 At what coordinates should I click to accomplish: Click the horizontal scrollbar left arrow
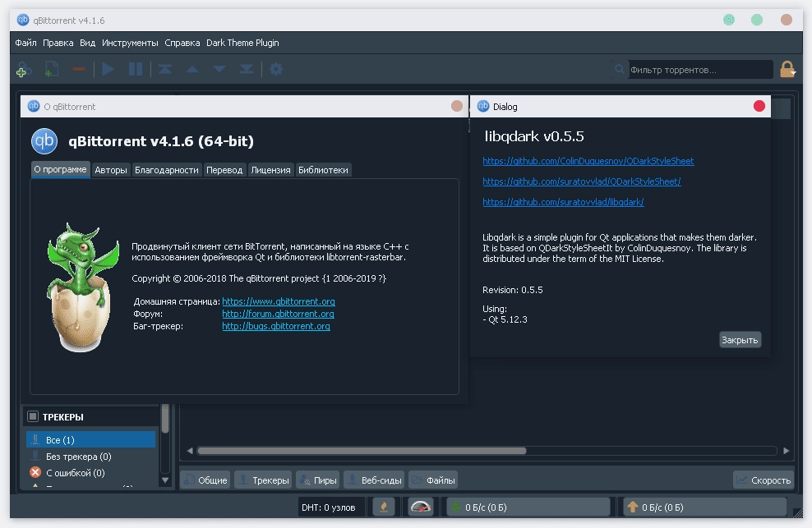[x=190, y=450]
